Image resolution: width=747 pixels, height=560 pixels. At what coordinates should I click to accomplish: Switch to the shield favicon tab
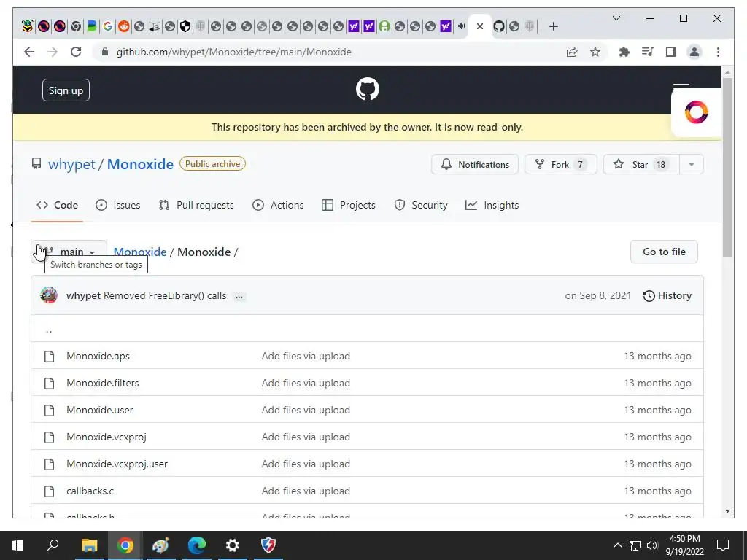pyautogui.click(x=185, y=26)
